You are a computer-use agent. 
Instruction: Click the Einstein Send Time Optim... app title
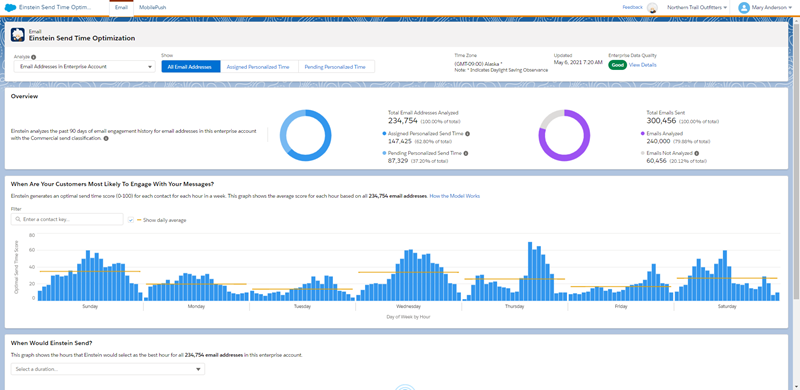pyautogui.click(x=56, y=8)
